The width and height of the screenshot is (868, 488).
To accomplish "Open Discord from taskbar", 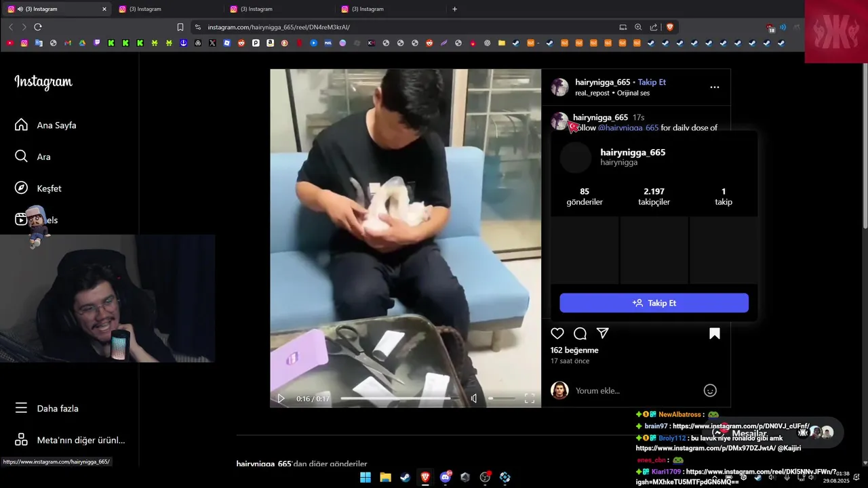I will [446, 477].
